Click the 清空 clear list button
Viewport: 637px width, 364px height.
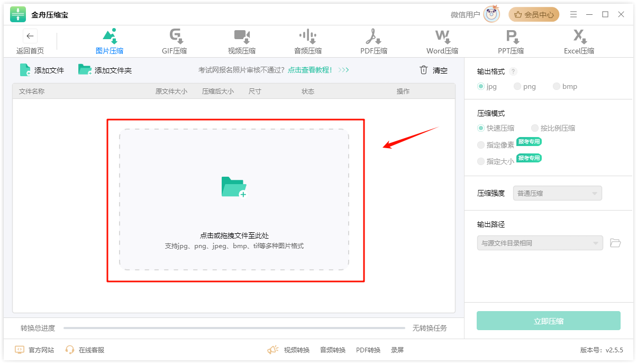433,70
